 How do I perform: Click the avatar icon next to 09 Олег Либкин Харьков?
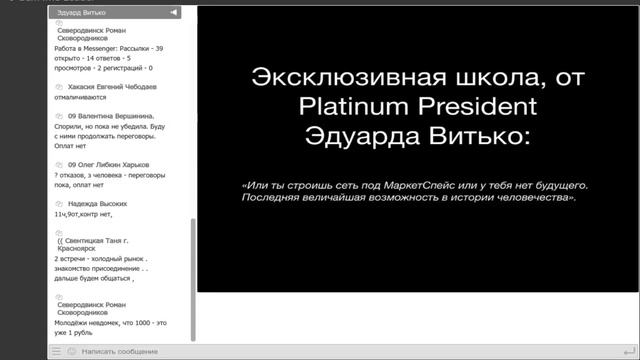click(x=59, y=165)
